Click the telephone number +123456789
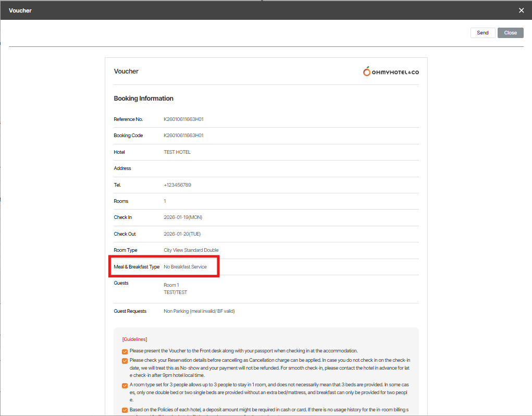 pyautogui.click(x=178, y=185)
